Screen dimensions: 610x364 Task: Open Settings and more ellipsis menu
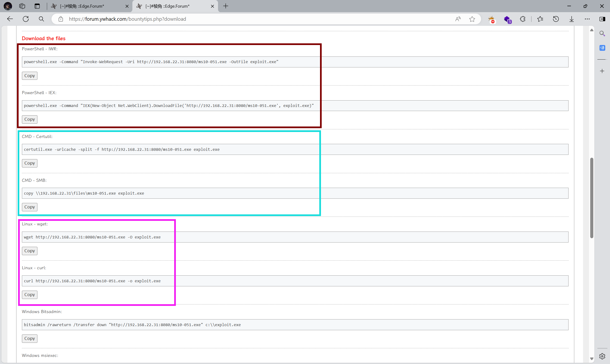(x=587, y=19)
